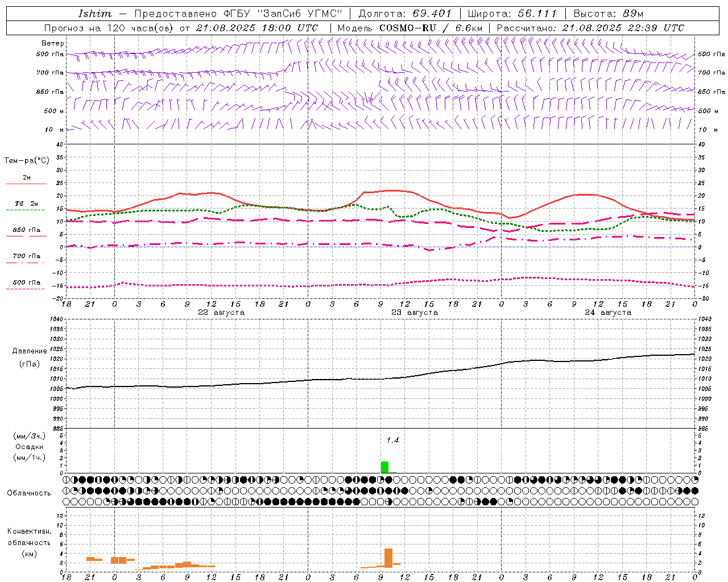Image resolution: width=728 pixels, height=582 pixels.
Task: Click forecast start "21.08.2025 18:00 UTC"
Action: pos(257,28)
